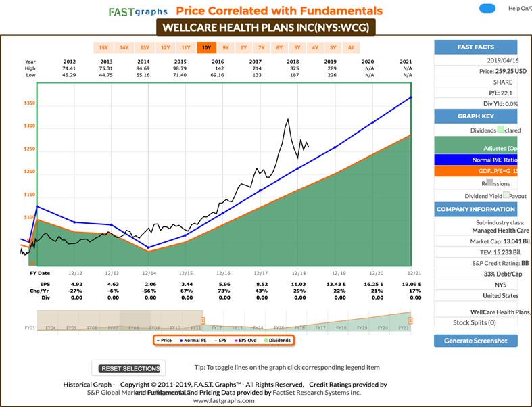
Task: Click S&P Credit Rating: BB entry
Action: click(x=500, y=263)
